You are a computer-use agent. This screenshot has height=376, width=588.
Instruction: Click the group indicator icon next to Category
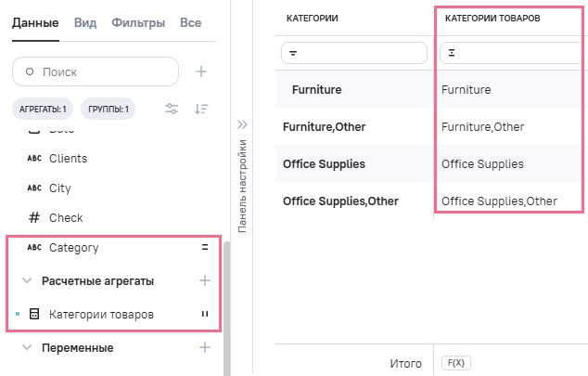(x=205, y=248)
